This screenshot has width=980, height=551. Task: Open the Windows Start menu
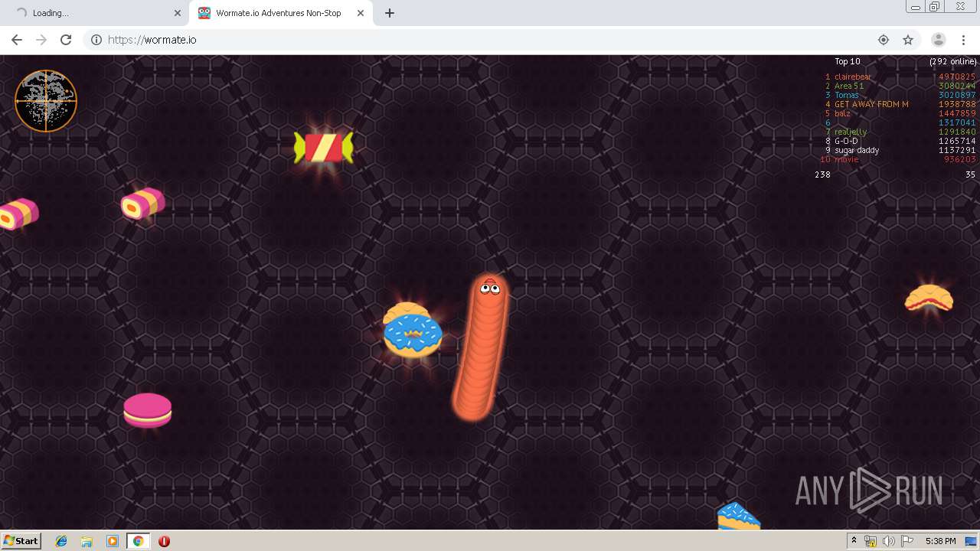tap(21, 541)
